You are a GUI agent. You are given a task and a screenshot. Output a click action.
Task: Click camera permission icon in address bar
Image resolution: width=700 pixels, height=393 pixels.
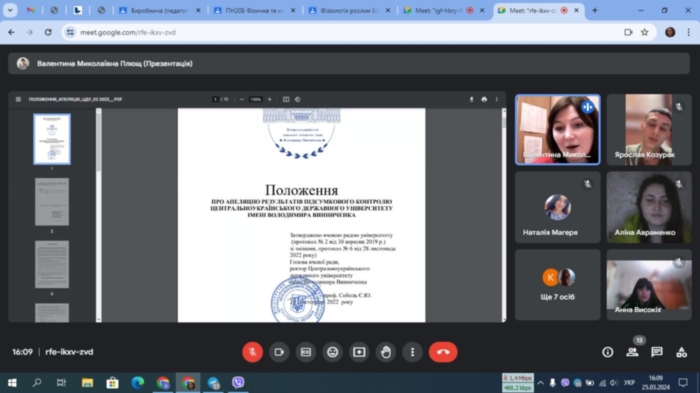628,32
